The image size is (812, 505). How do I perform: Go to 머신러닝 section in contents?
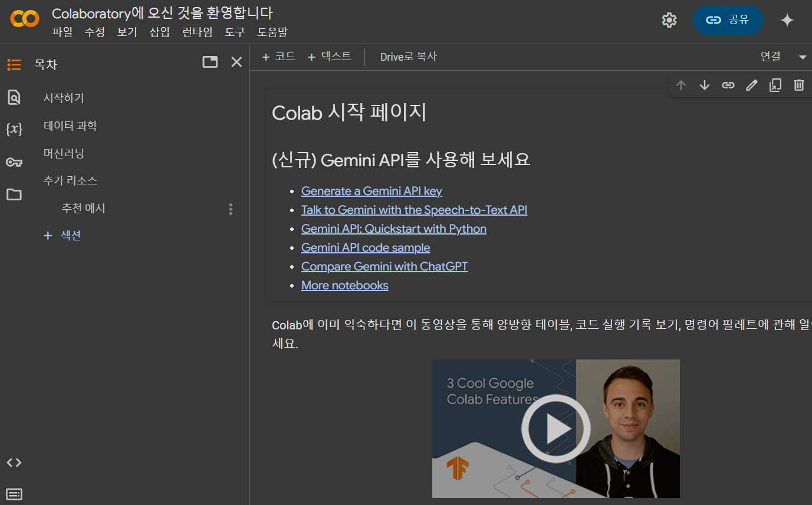64,153
